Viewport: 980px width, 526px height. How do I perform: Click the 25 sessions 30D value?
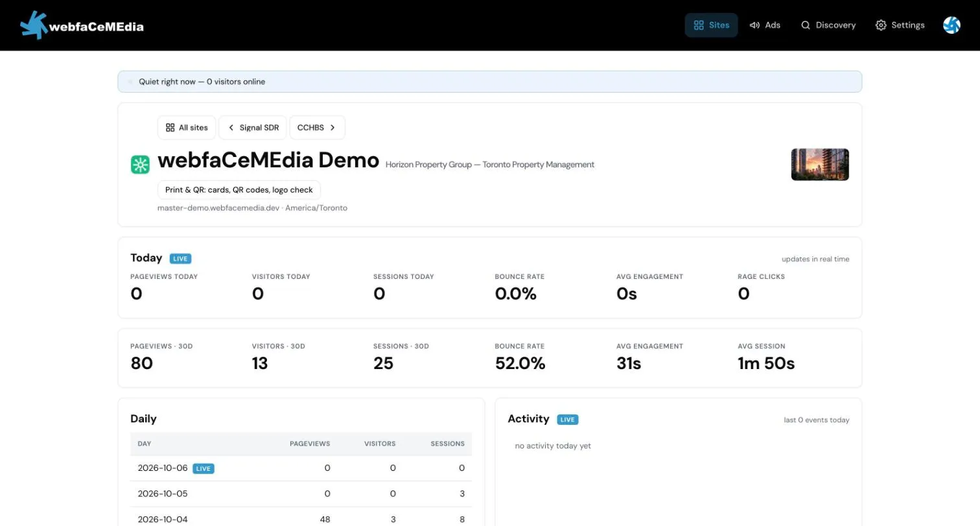pyautogui.click(x=383, y=364)
